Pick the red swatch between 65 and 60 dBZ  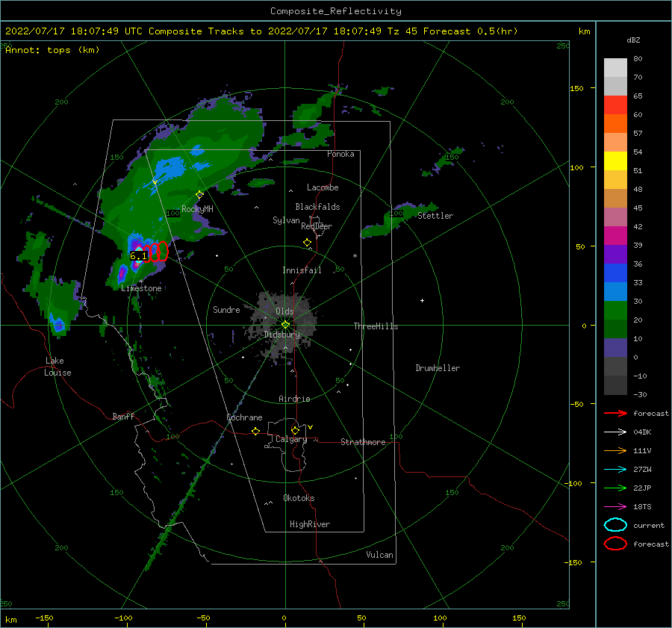tap(615, 105)
